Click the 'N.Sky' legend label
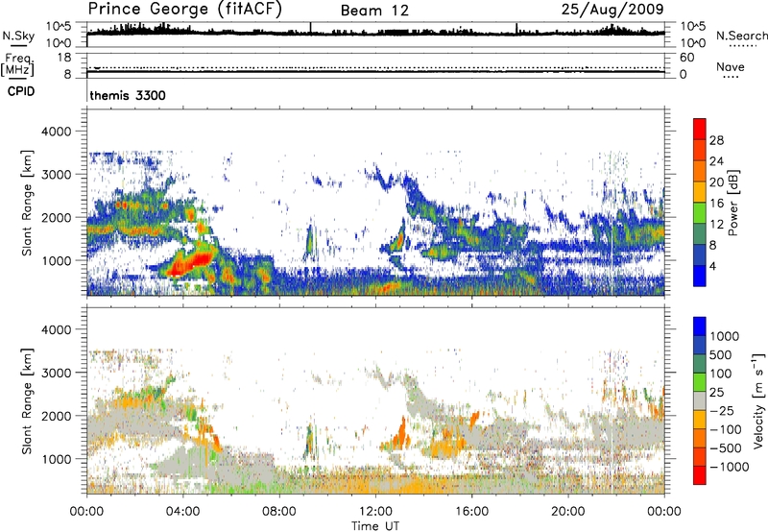Viewport: 768px width, 532px height. tap(18, 36)
